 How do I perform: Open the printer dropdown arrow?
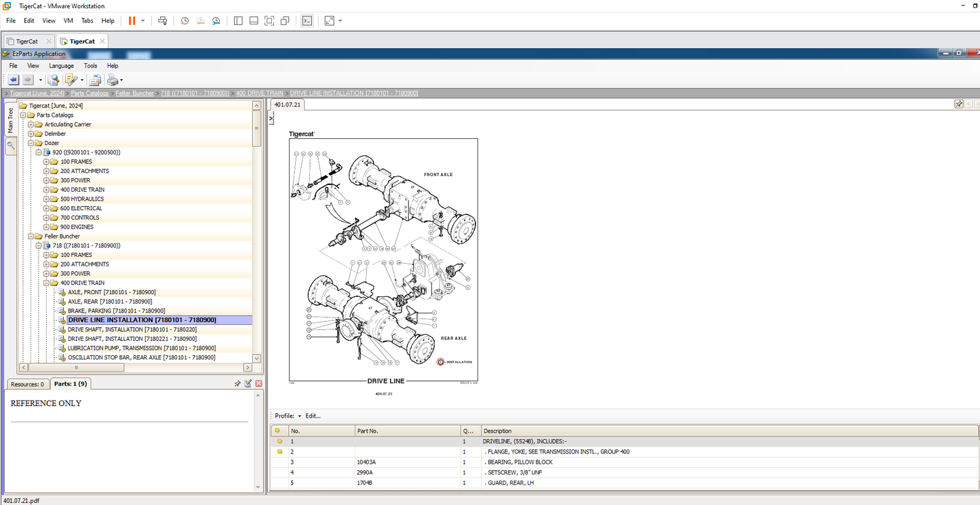pyautogui.click(x=121, y=81)
